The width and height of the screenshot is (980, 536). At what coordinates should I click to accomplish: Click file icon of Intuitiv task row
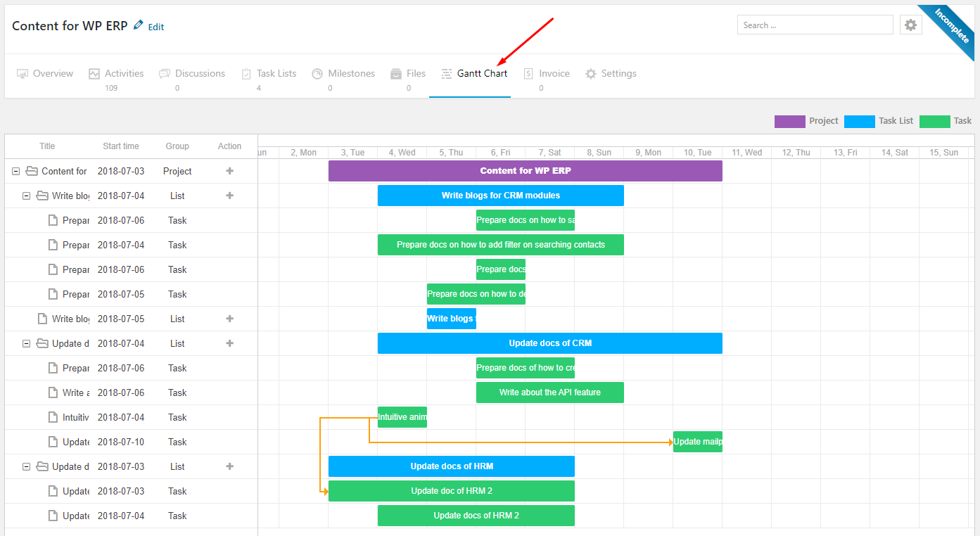(53, 417)
